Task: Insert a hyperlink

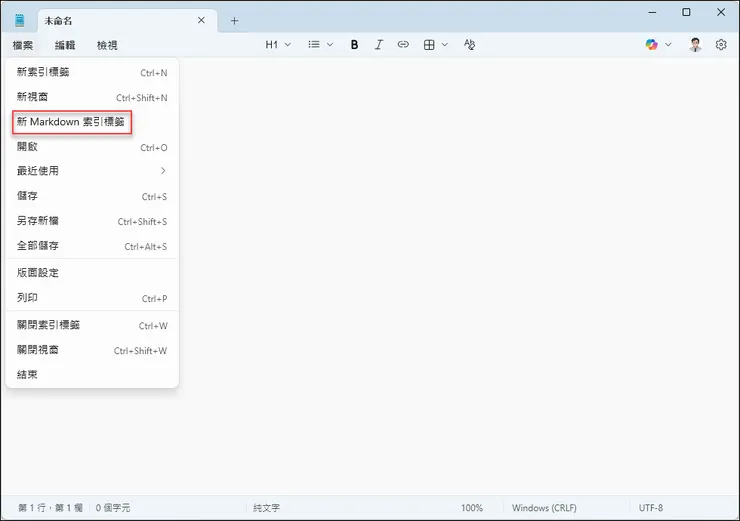Action: click(x=403, y=44)
